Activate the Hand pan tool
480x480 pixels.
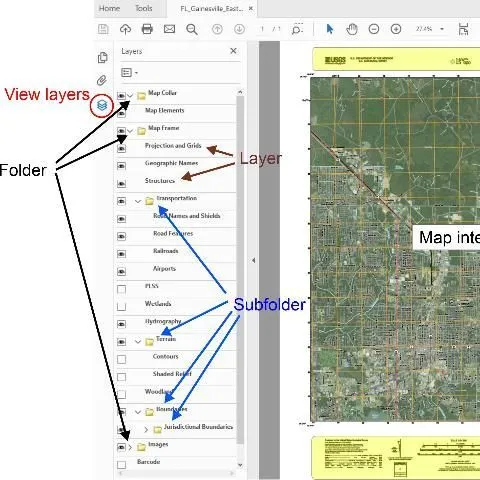point(352,29)
